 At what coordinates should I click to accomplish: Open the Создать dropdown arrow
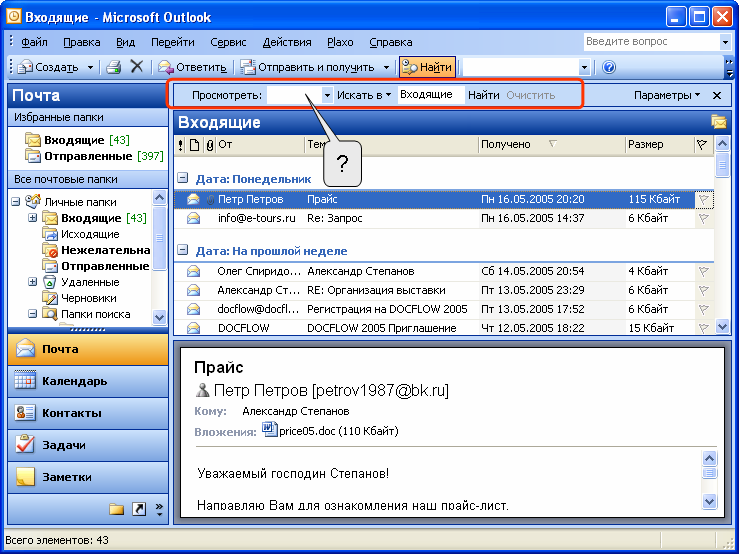[x=90, y=67]
